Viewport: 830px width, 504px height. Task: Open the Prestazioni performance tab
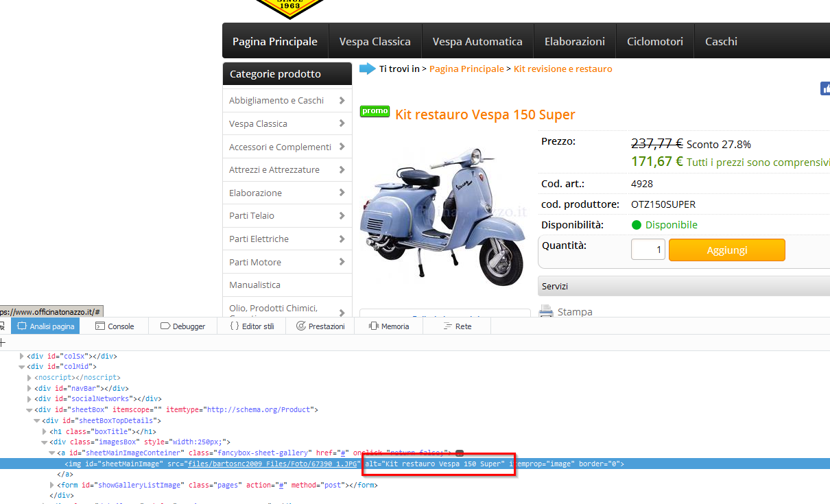(x=320, y=326)
